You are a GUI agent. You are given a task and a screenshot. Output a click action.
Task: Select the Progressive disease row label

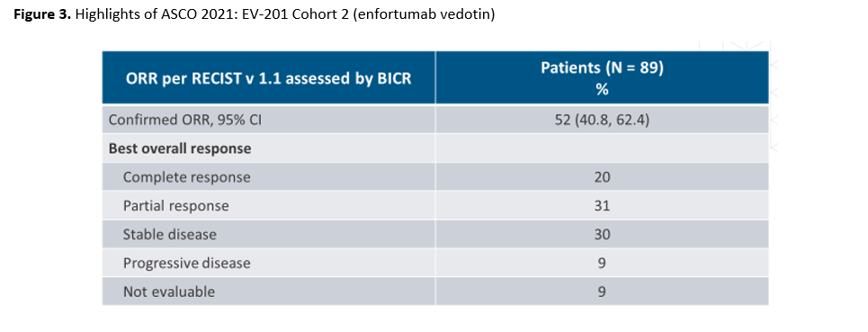click(186, 263)
